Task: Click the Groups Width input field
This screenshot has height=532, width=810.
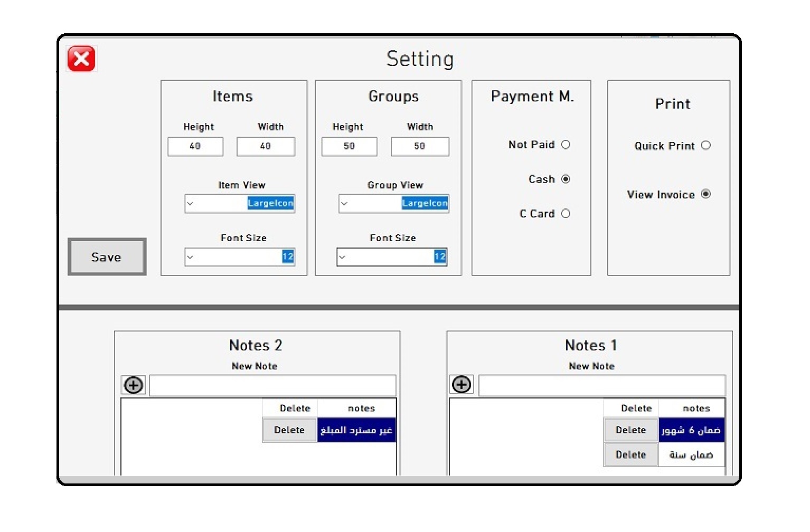Action: pyautogui.click(x=419, y=146)
